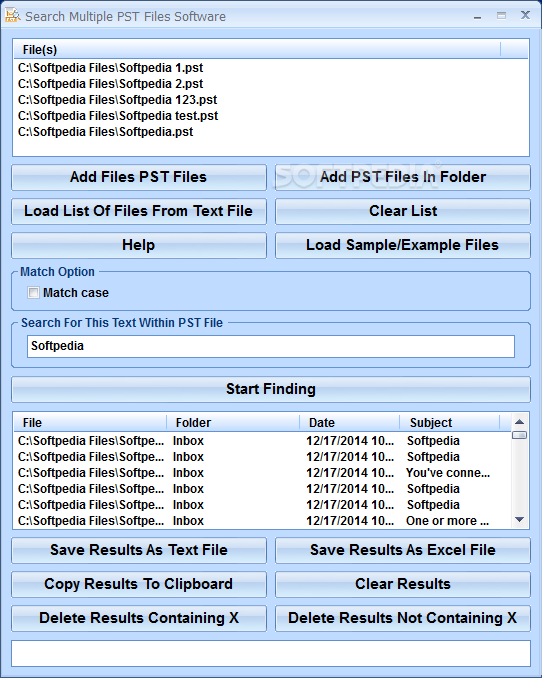Click results scrollbar up arrow
Screen dimensions: 542x678
[x=520, y=422]
